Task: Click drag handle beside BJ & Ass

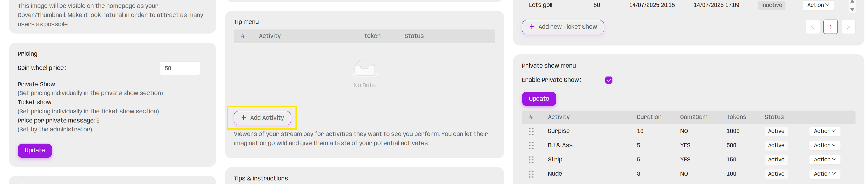Action: pos(531,146)
